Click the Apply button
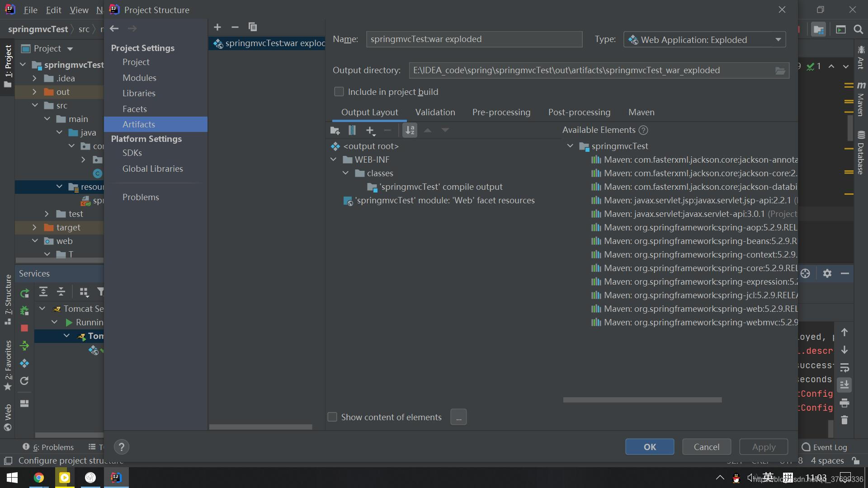Viewport: 868px width, 488px height. 764,446
